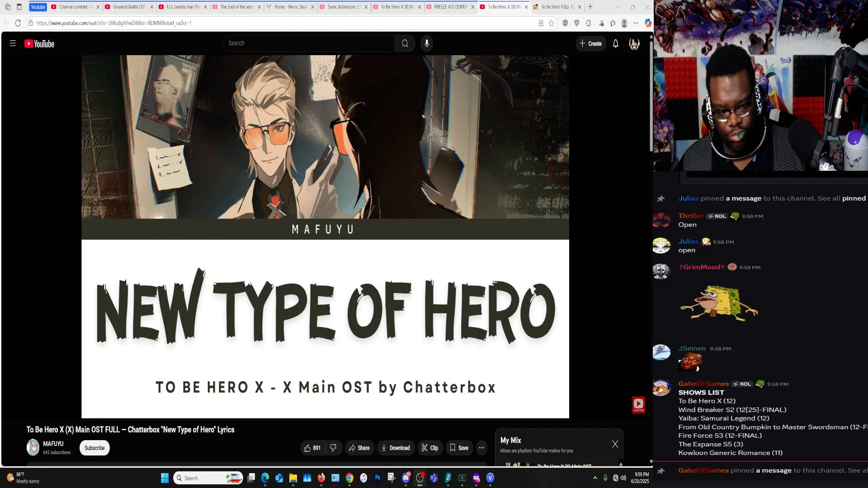
Task: Open the weather widget on taskbar
Action: [x=23, y=478]
